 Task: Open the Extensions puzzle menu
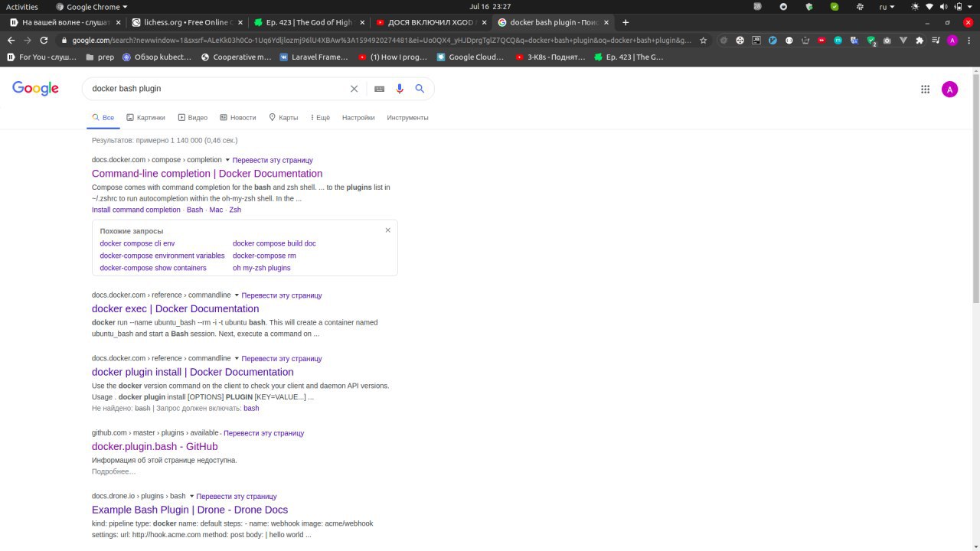(920, 40)
